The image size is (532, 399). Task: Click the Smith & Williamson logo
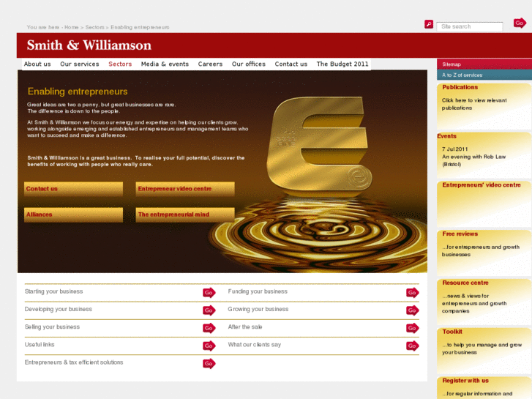[89, 45]
